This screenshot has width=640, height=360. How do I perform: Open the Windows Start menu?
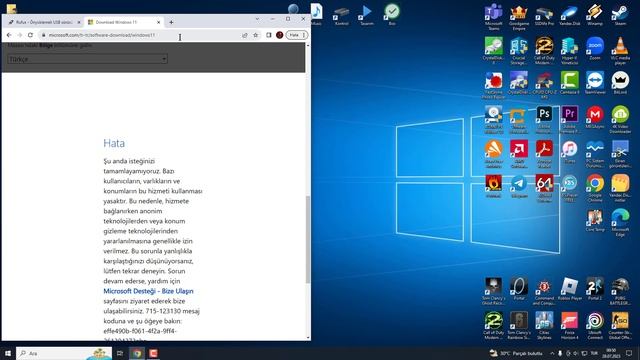pyautogui.click(x=8, y=353)
